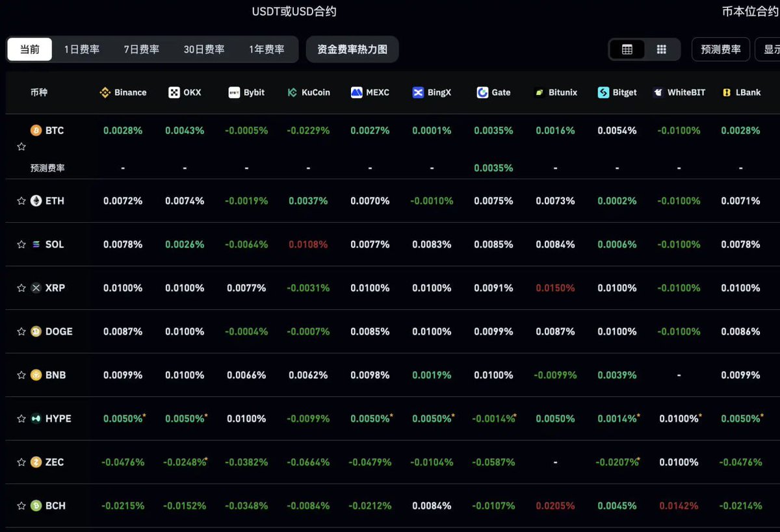Click the BingX exchange logo icon
Viewport: 780px width, 532px height.
(x=418, y=93)
